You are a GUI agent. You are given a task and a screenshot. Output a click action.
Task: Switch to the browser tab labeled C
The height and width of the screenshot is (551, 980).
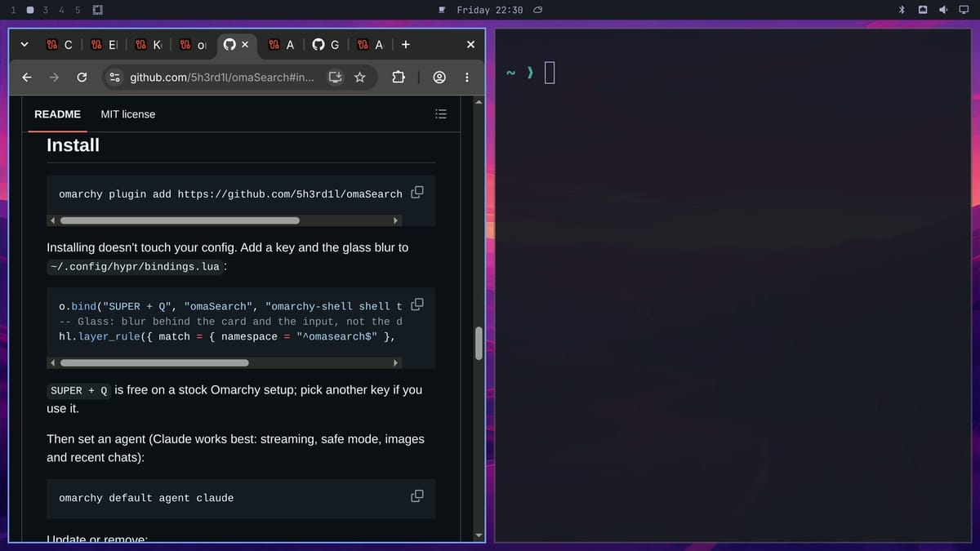click(x=59, y=45)
